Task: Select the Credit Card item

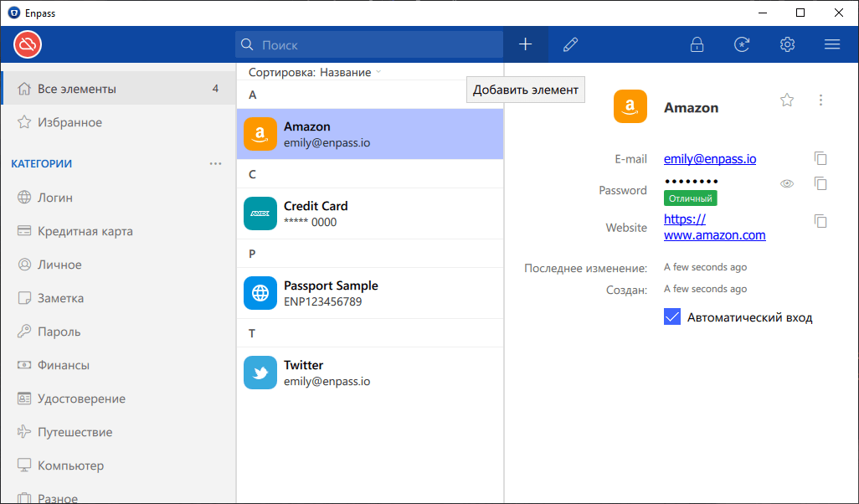Action: pyautogui.click(x=370, y=213)
